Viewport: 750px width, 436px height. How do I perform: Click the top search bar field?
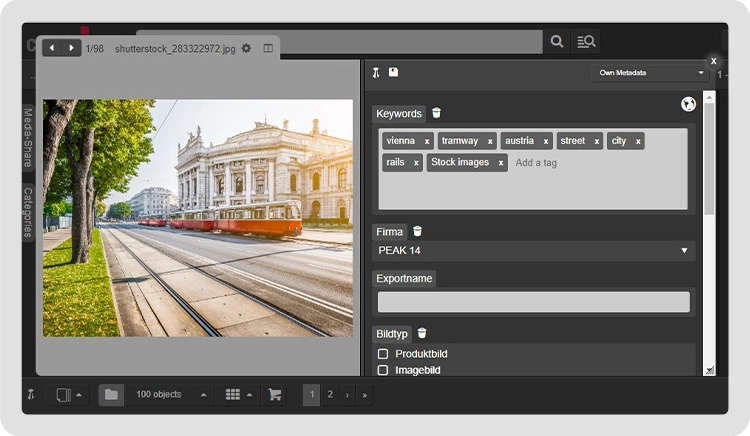(339, 41)
